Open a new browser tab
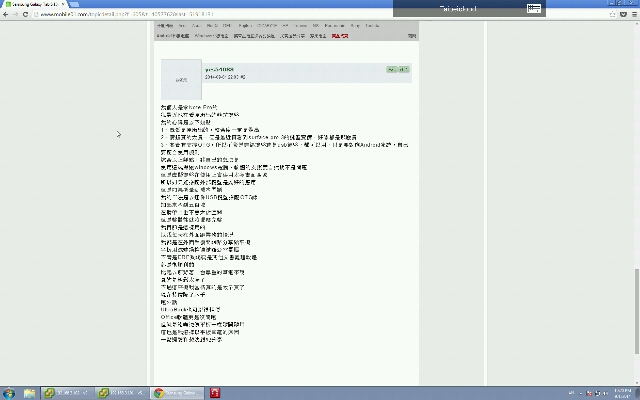 click(x=74, y=4)
